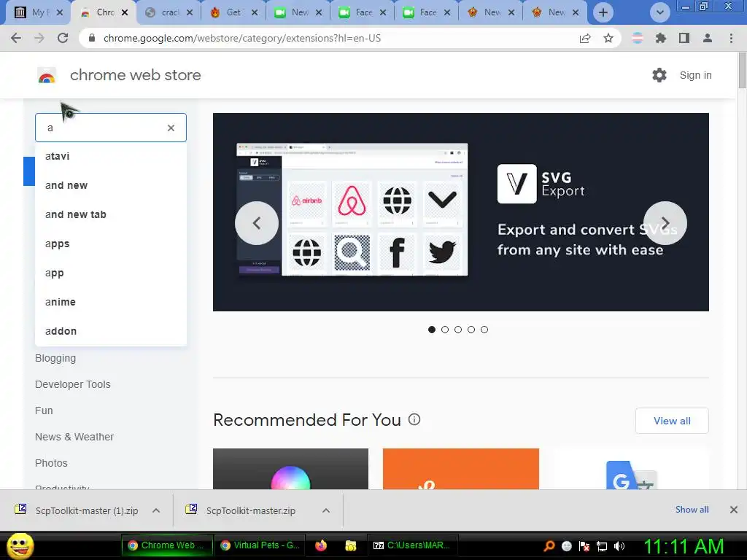Switch to Virtual Pets taskbar window

[x=260, y=545]
